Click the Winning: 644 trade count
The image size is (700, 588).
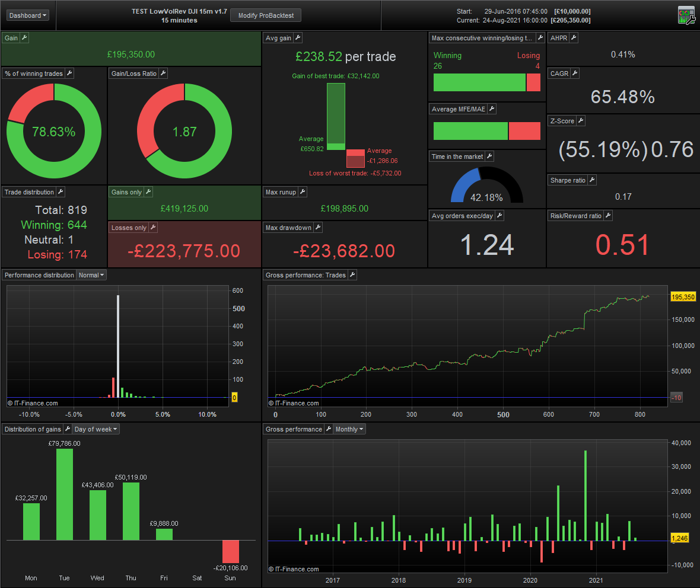pyautogui.click(x=54, y=225)
